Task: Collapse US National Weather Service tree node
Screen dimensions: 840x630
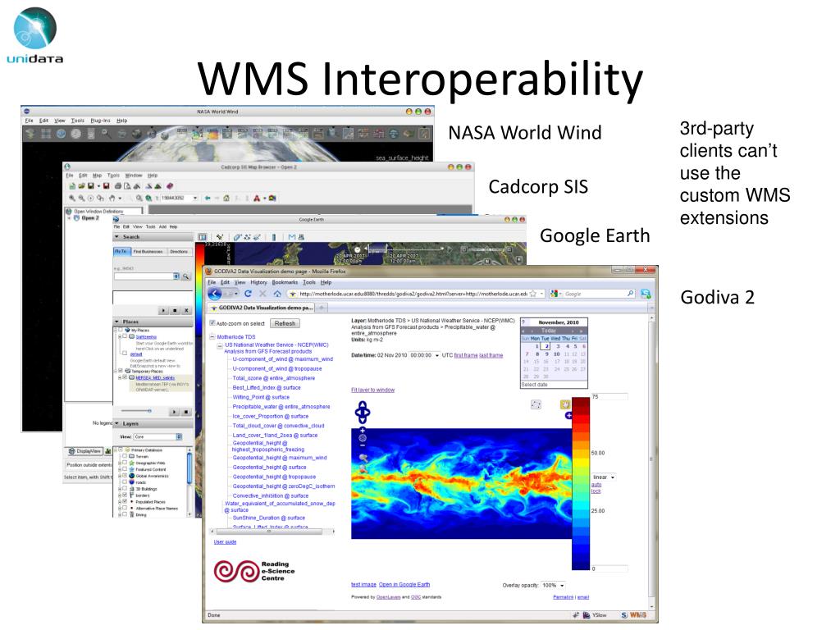Action: coord(220,346)
